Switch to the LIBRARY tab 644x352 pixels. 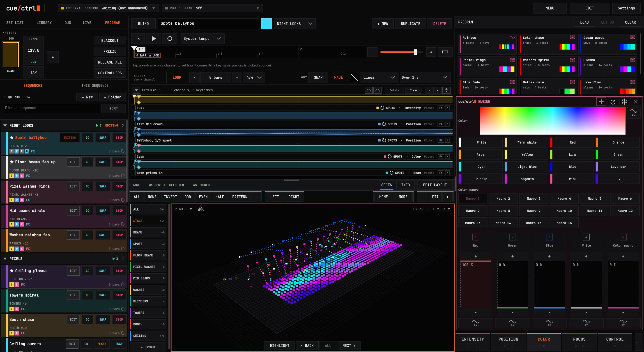44,23
